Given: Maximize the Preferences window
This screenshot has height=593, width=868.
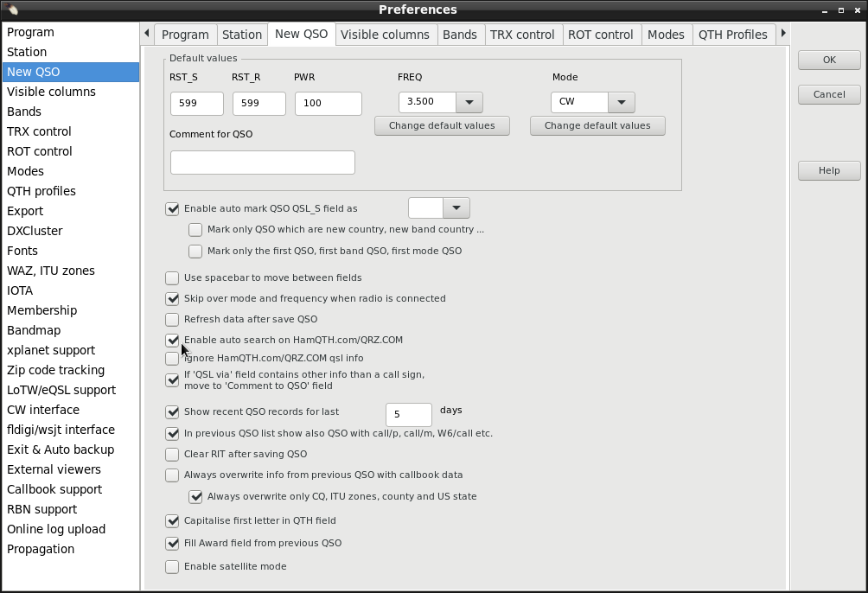Looking at the screenshot, I should point(841,10).
